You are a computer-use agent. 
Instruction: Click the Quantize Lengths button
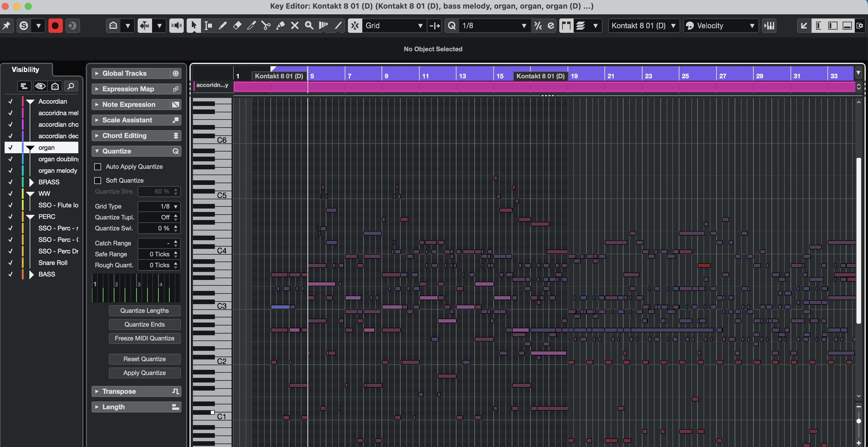tap(145, 310)
